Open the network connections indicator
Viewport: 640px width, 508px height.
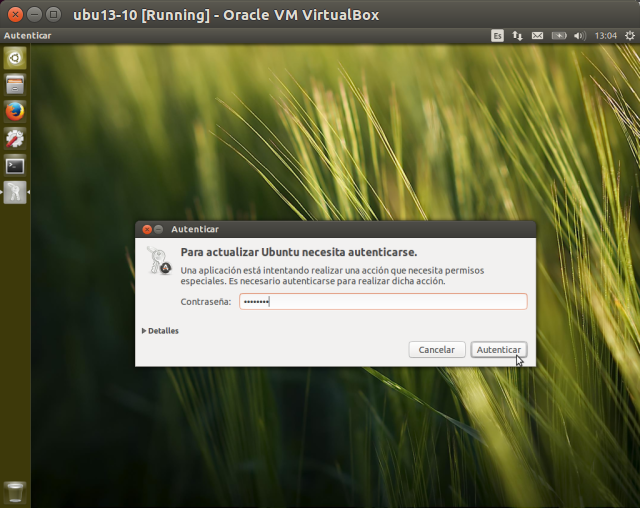coord(517,36)
